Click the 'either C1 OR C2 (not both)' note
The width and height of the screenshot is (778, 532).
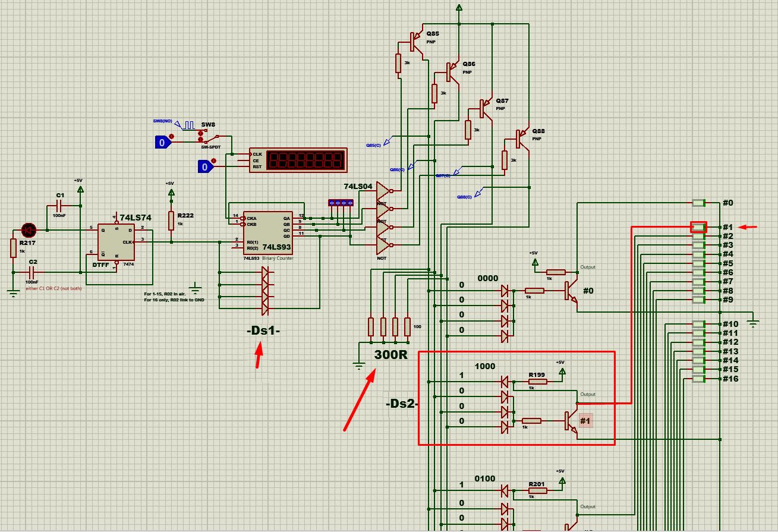pos(53,288)
